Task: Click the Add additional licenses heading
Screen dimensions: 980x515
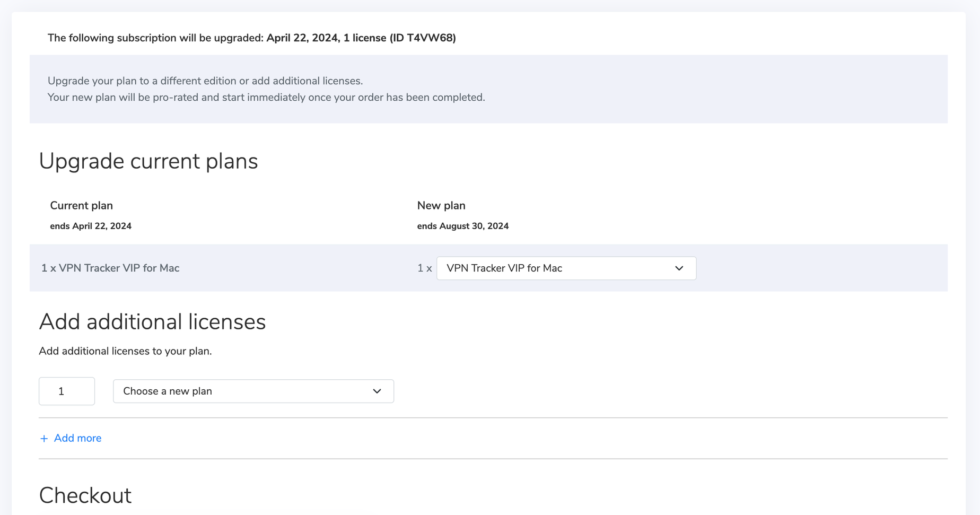Action: tap(152, 322)
